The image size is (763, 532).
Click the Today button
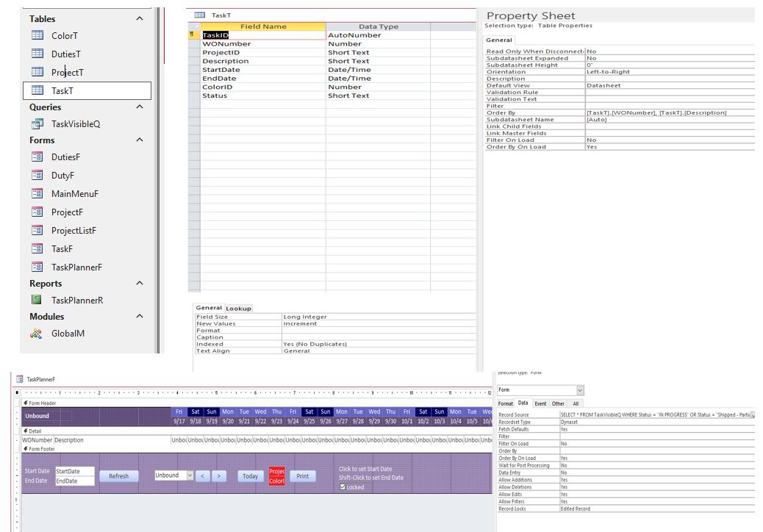250,476
